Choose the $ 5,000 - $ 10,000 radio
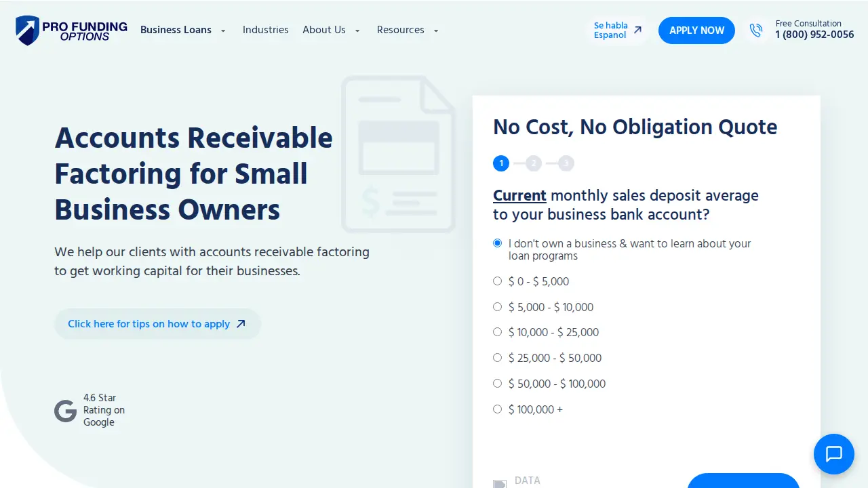Viewport: 868px width, 488px height. click(x=497, y=307)
